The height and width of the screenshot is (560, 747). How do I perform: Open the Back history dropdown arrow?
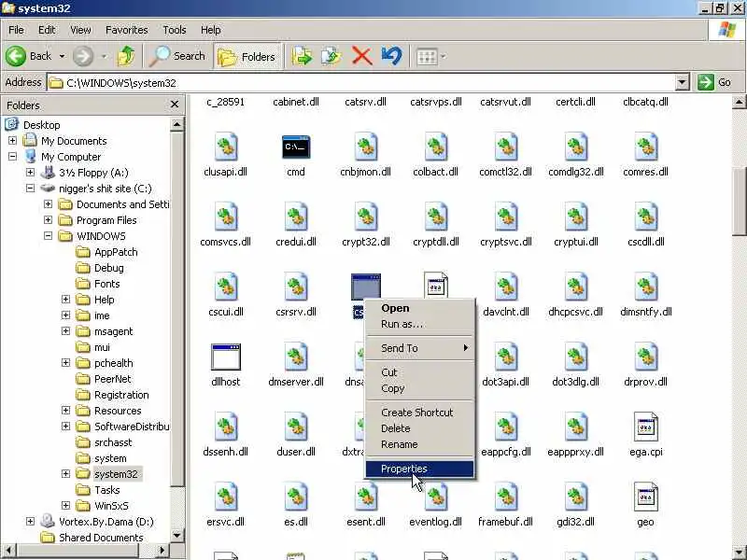[62, 56]
